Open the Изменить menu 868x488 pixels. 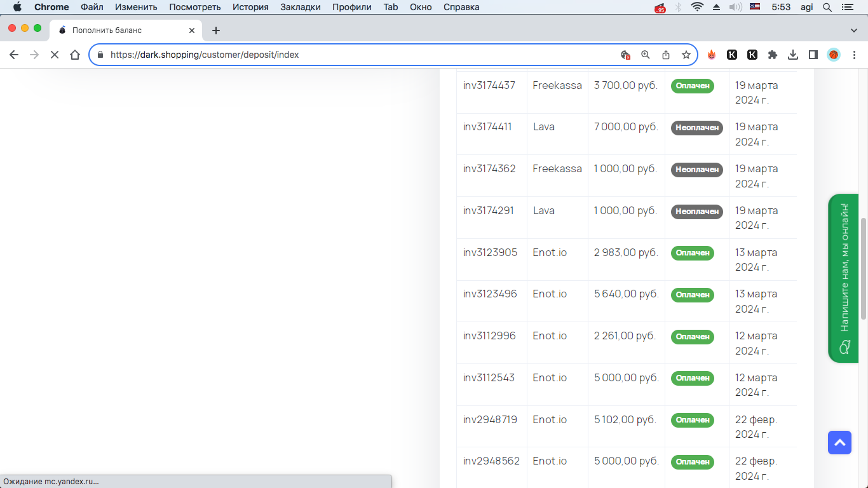coord(136,7)
